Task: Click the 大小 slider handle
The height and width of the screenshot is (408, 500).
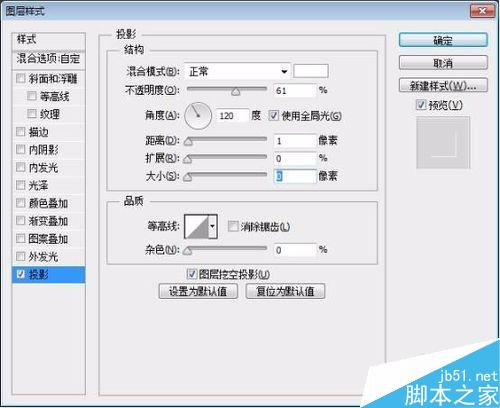Action: 188,177
